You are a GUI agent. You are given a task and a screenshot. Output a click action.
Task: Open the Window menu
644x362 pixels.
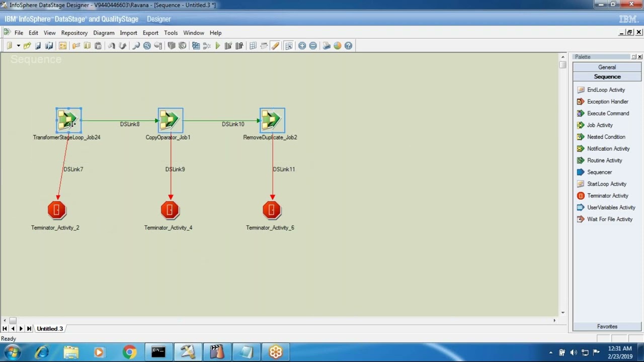pos(194,33)
